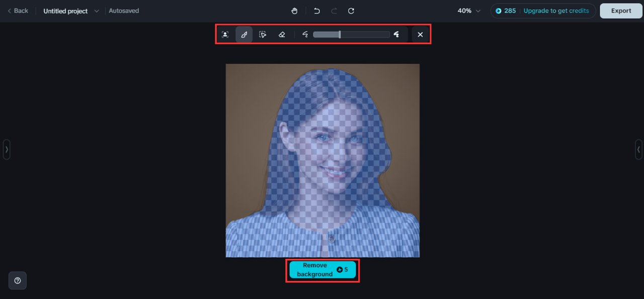Undo the last action
644x299 pixels.
pyautogui.click(x=316, y=11)
